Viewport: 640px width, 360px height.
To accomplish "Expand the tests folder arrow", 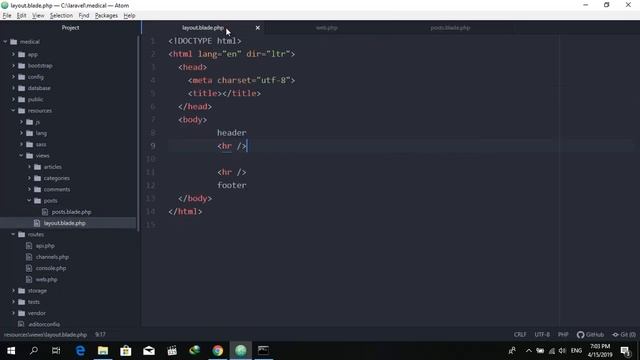I will pyautogui.click(x=13, y=302).
